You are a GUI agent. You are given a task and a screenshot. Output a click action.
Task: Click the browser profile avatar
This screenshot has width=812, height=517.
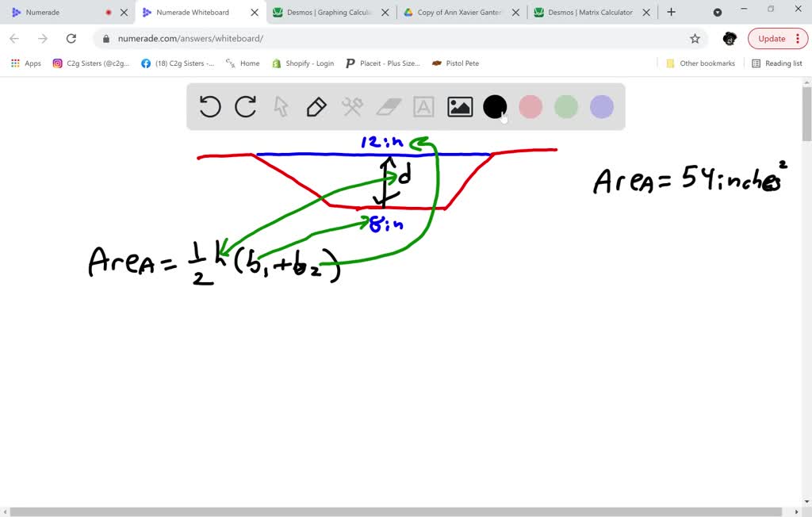pos(729,38)
